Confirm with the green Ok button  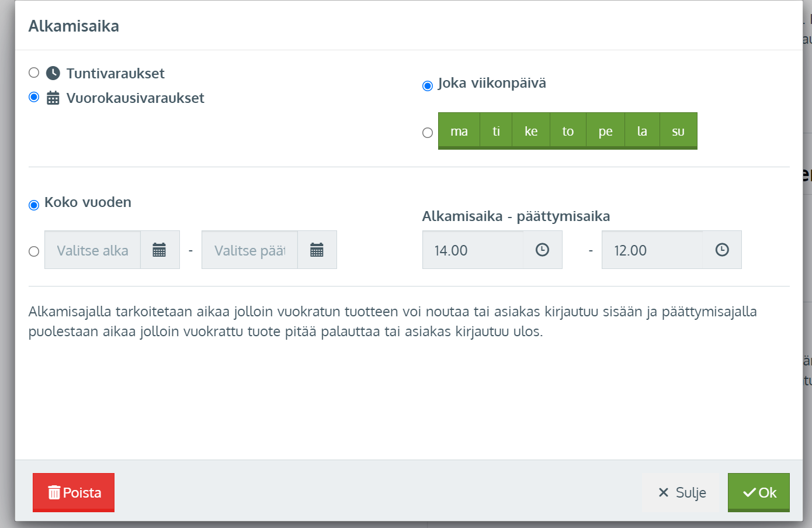click(758, 492)
